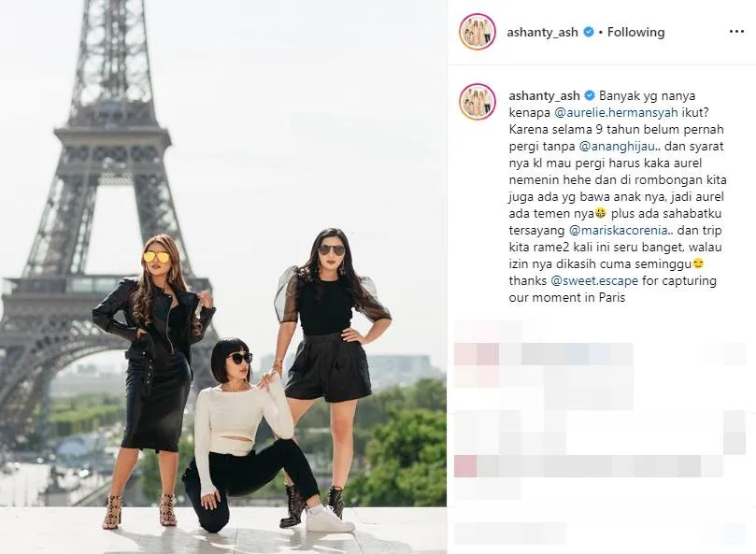Click the ashanty_ash avatar in the post header
The image size is (756, 554).
coord(478,32)
